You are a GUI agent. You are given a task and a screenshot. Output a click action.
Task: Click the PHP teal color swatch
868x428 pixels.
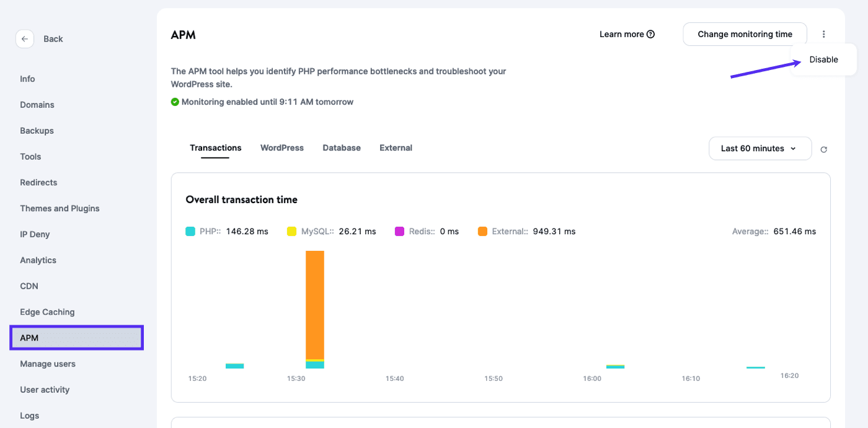point(188,230)
